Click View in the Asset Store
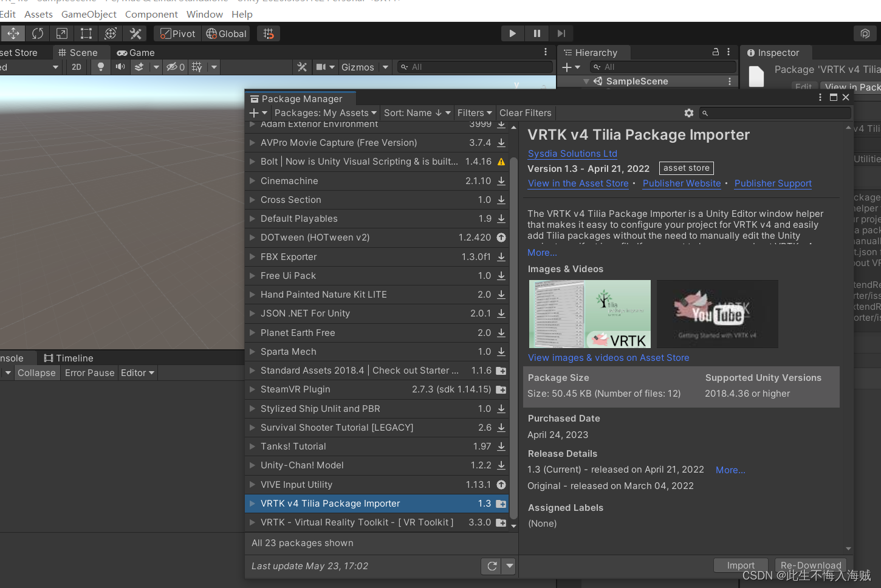881x588 pixels. 578,183
